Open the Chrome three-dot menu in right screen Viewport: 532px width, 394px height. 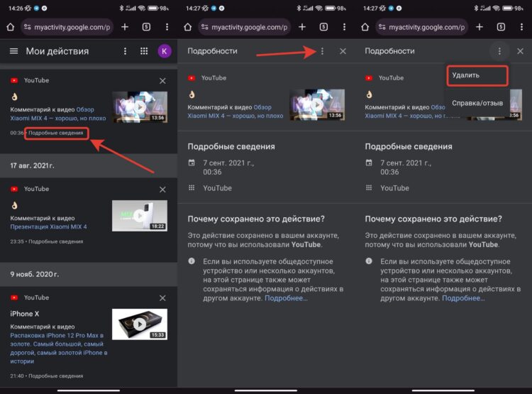pyautogui.click(x=521, y=27)
